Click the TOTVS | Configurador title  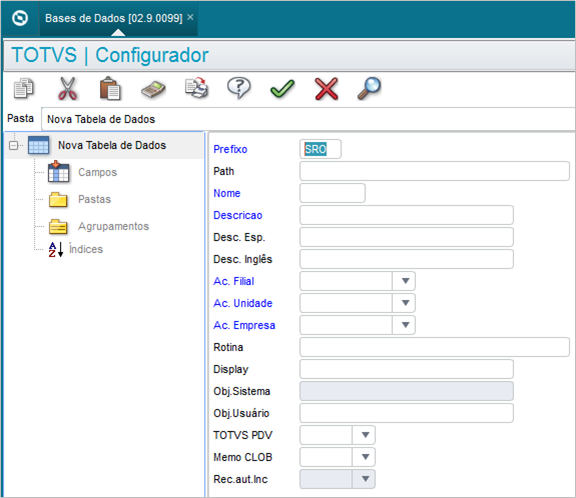[x=110, y=55]
